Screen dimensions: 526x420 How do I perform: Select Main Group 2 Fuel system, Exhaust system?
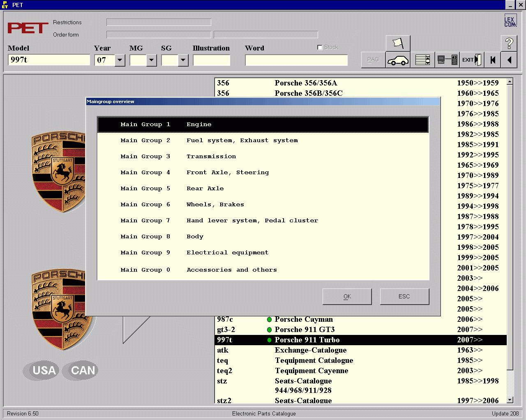pyautogui.click(x=263, y=141)
